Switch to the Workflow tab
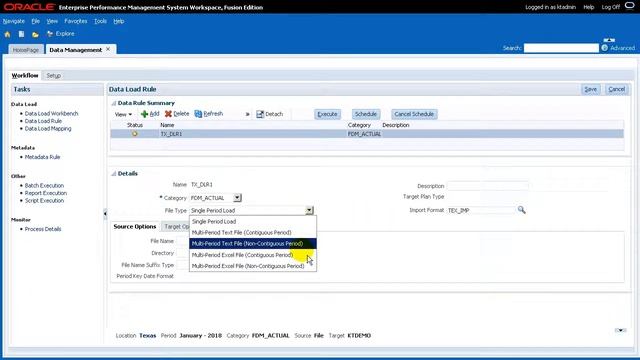This screenshot has width=640, height=360. 25,76
